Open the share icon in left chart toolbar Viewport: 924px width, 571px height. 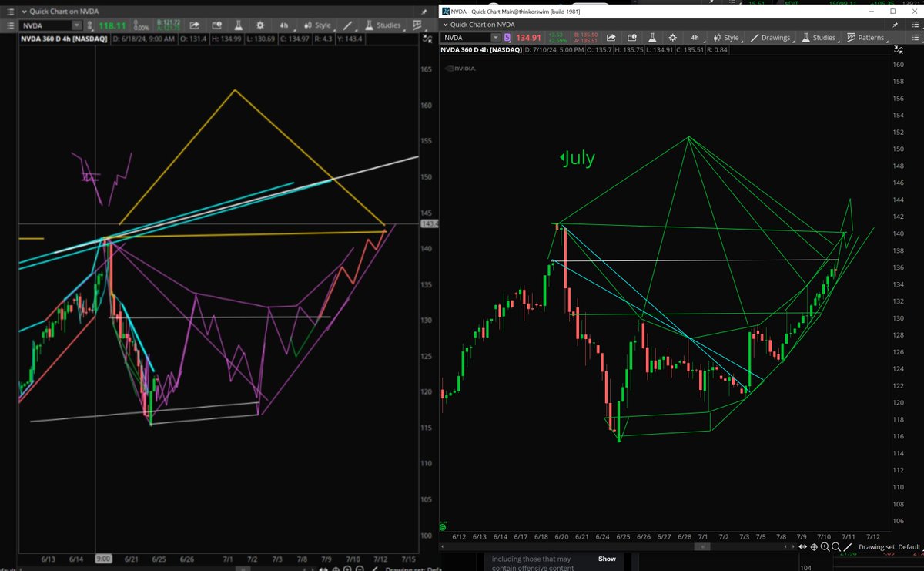(x=194, y=25)
